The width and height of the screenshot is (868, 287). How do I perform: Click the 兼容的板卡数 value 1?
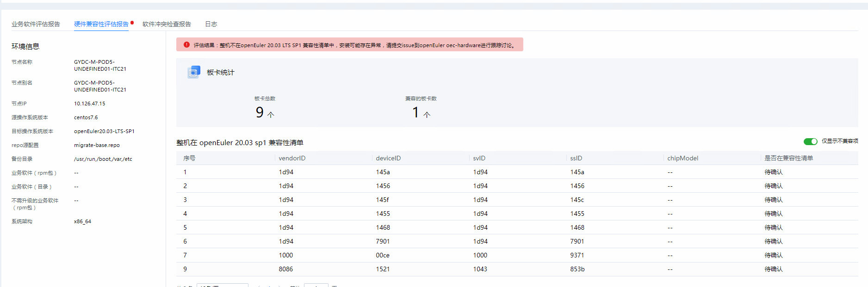coord(415,112)
